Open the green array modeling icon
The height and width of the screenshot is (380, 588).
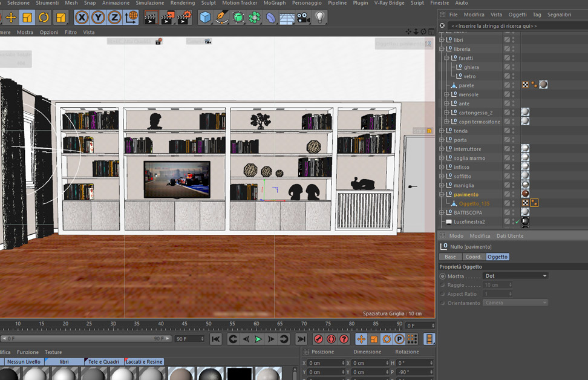[254, 18]
